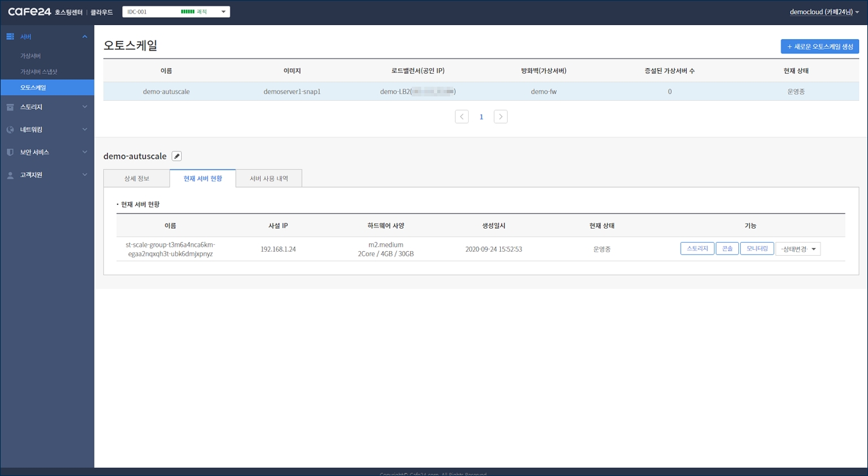Click the pencil edit icon beside demo-autuscale
Viewport: 868px width, 476px height.
pyautogui.click(x=177, y=156)
